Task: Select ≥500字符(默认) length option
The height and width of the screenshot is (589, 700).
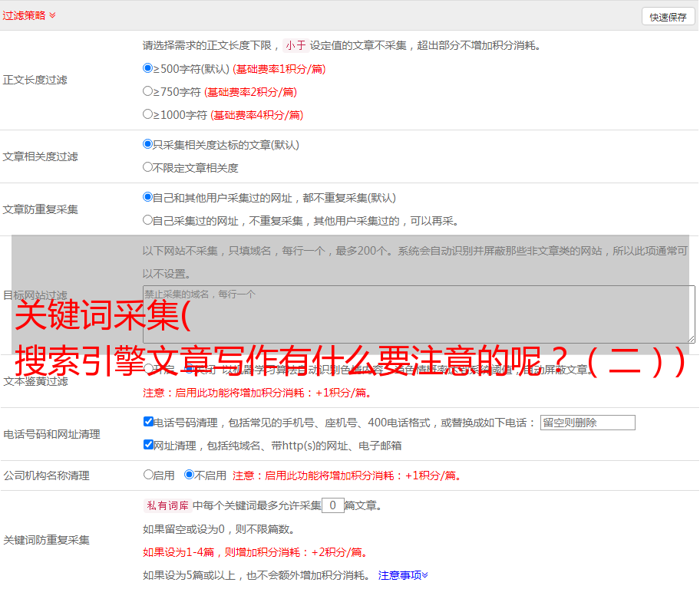Action: (x=147, y=67)
